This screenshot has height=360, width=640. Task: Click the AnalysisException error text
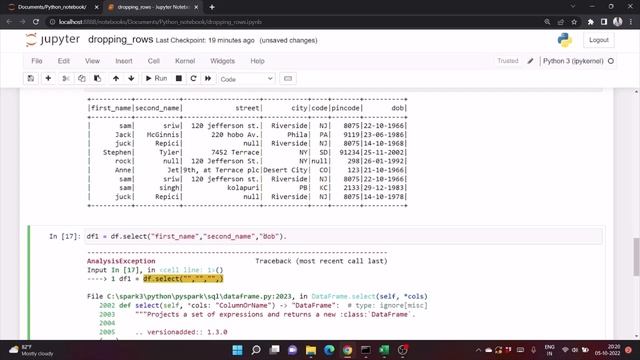coord(121,261)
